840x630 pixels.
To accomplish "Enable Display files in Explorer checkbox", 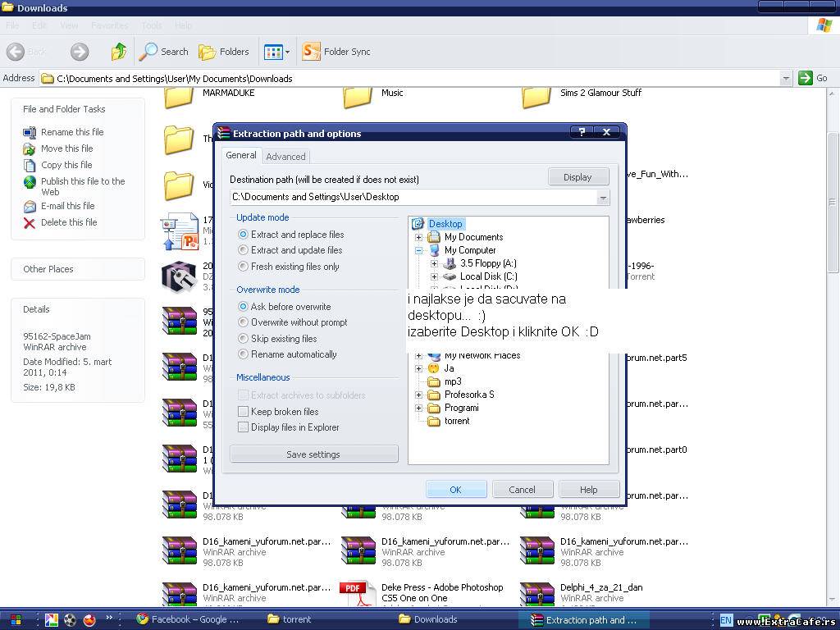I will click(x=243, y=427).
